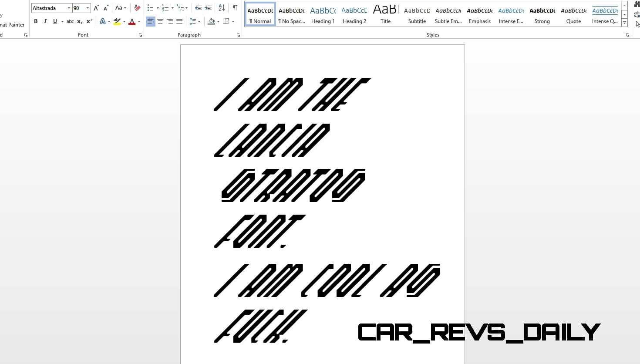640x364 pixels.
Task: Open the font size dropdown
Action: 88,8
